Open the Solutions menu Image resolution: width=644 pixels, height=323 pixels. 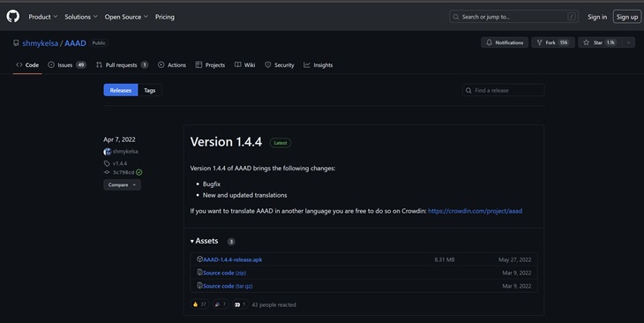81,17
